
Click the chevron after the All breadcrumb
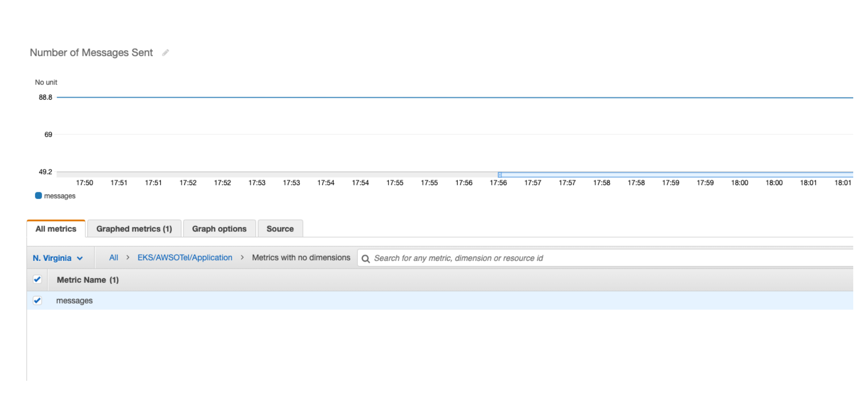[x=128, y=257]
